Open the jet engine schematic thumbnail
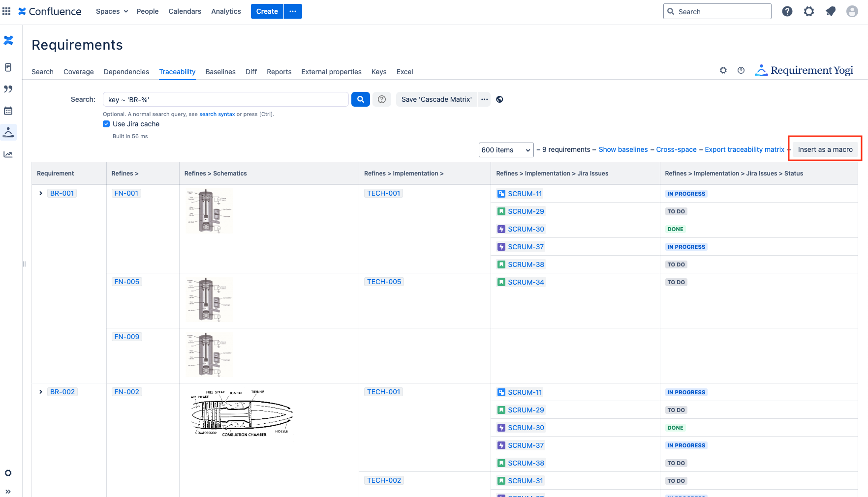 (x=241, y=413)
